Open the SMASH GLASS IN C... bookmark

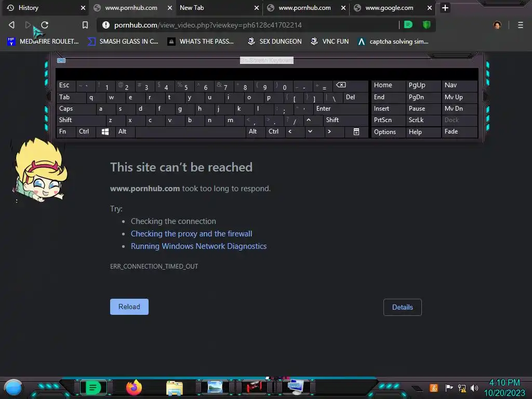[123, 42]
